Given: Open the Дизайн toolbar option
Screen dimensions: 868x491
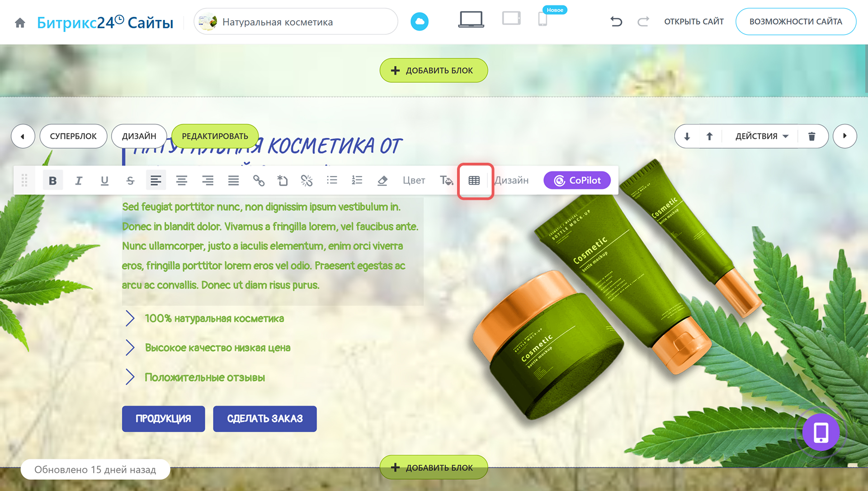Looking at the screenshot, I should 511,180.
